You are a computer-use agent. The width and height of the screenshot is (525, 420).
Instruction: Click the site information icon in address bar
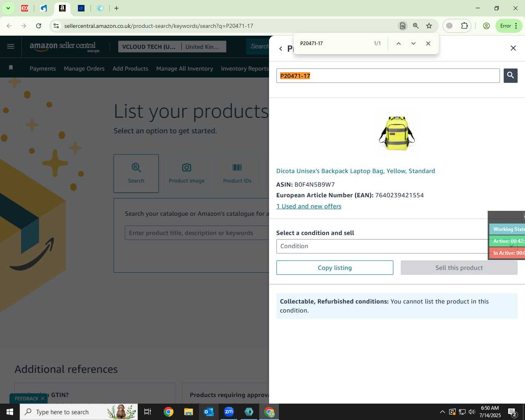[56, 26]
